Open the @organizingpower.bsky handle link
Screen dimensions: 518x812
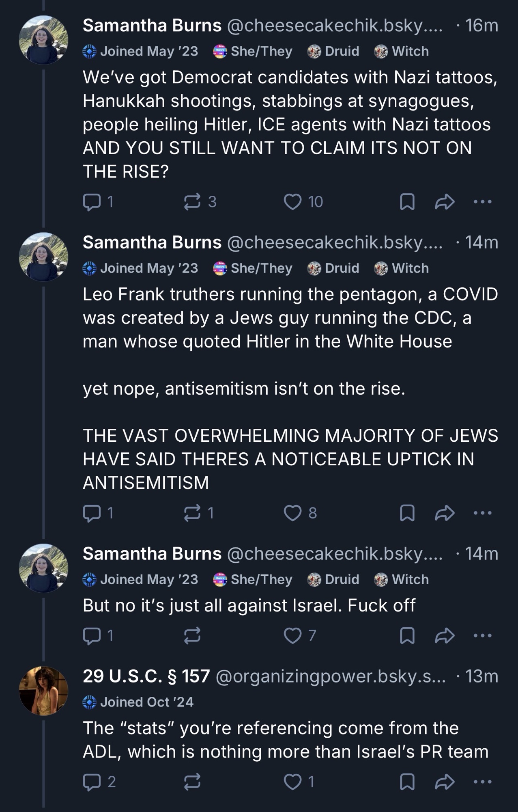(x=330, y=676)
